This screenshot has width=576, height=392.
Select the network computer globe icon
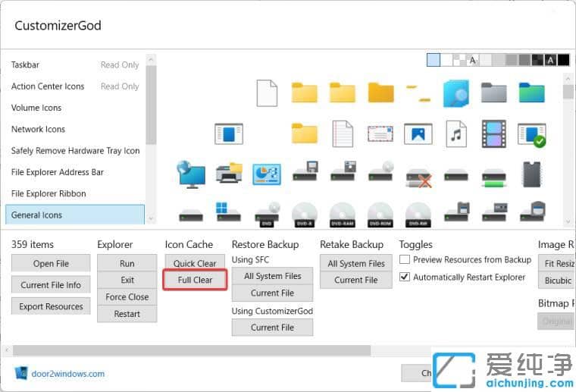click(190, 174)
